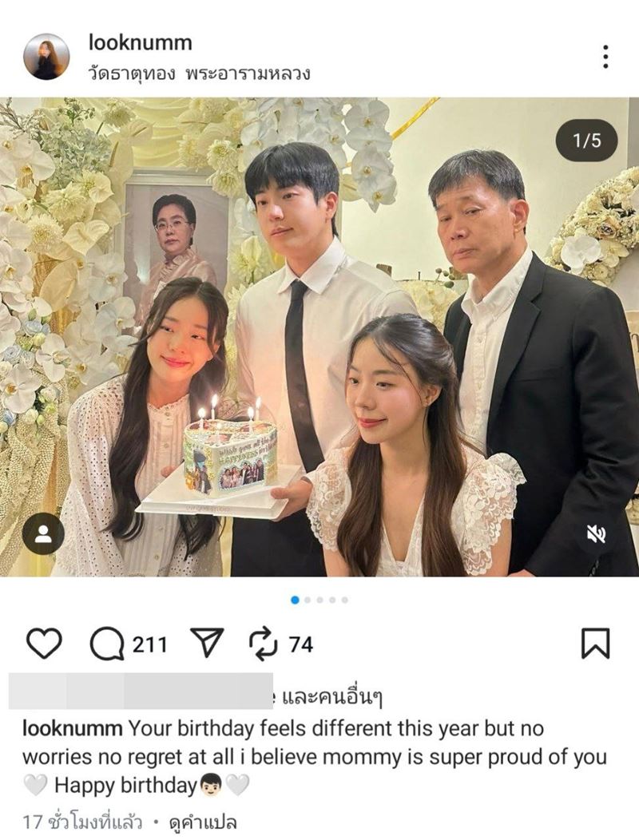The image size is (639, 840).
Task: Tap the post photo with birthday cake
Action: click(319, 337)
